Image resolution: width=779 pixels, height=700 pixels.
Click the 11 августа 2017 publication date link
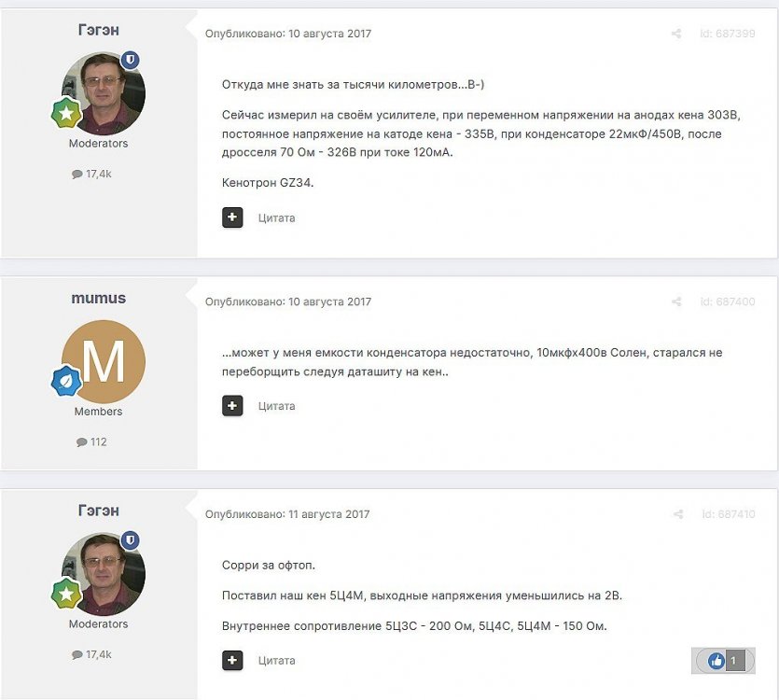pyautogui.click(x=329, y=514)
